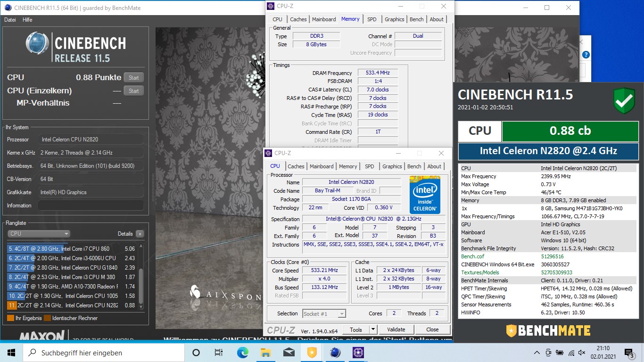Click the volume tray icon
The width and height of the screenshot is (644, 362).
click(582, 353)
